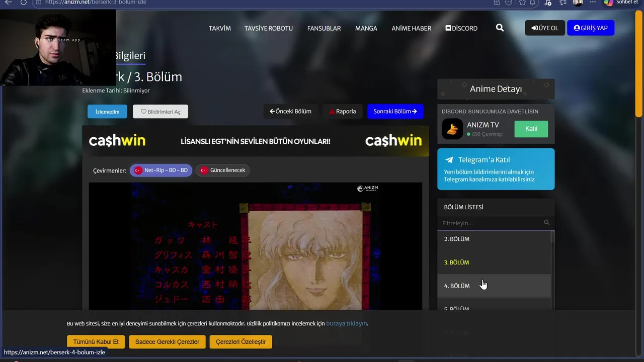Open Anime Detayı panel

click(x=496, y=89)
